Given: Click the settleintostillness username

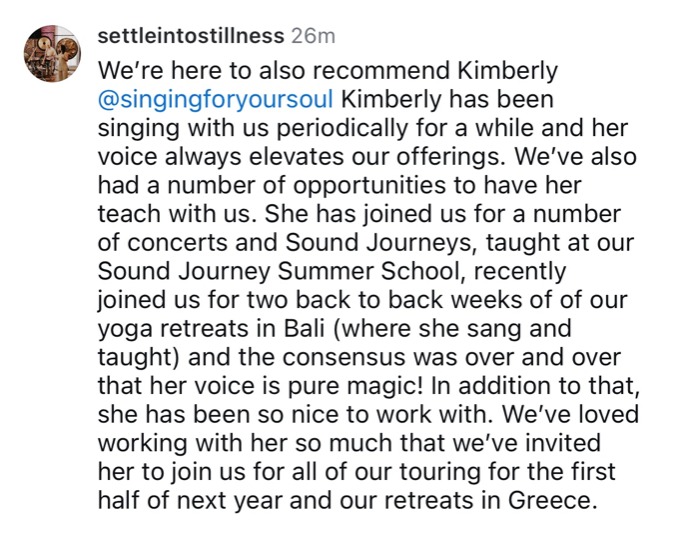Looking at the screenshot, I should coord(191,36).
